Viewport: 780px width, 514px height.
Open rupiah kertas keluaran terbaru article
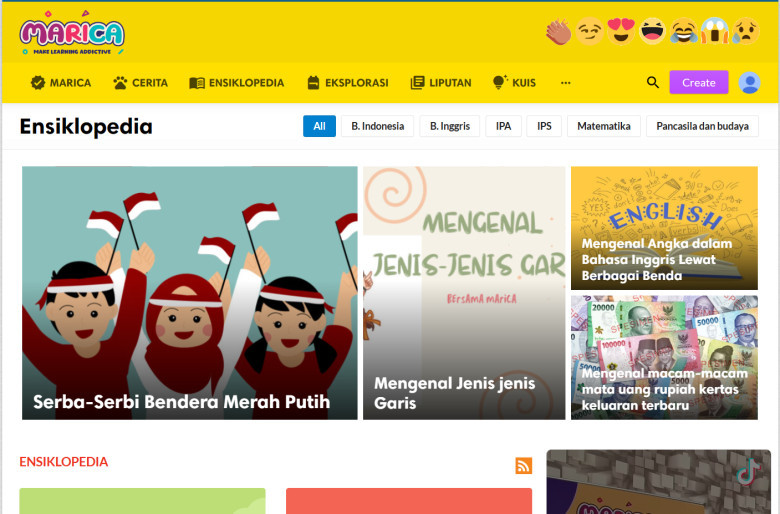pos(664,357)
